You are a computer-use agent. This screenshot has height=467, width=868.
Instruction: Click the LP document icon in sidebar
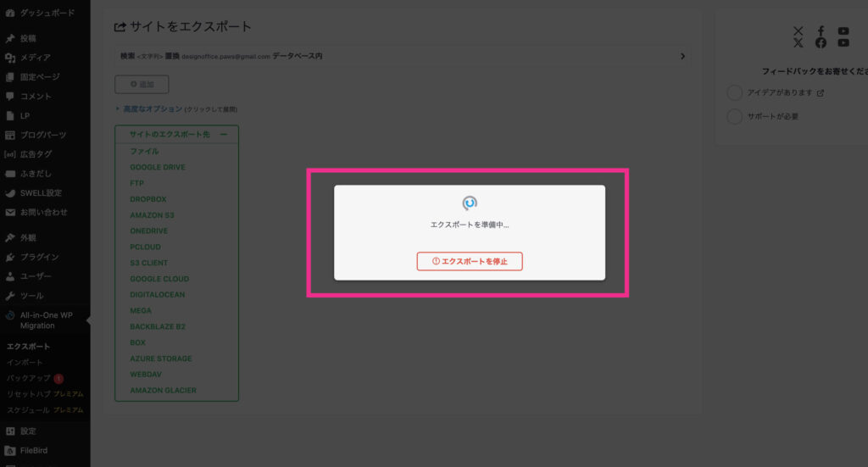[10, 115]
